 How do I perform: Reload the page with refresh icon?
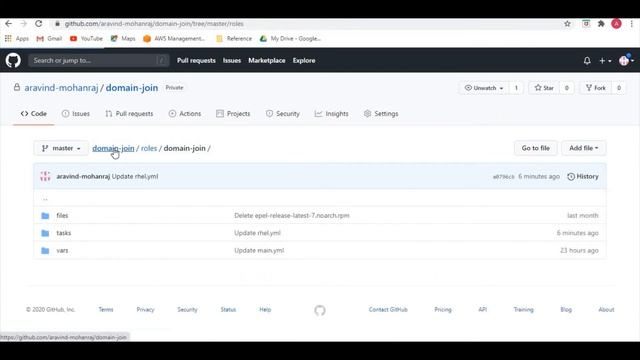(x=38, y=24)
